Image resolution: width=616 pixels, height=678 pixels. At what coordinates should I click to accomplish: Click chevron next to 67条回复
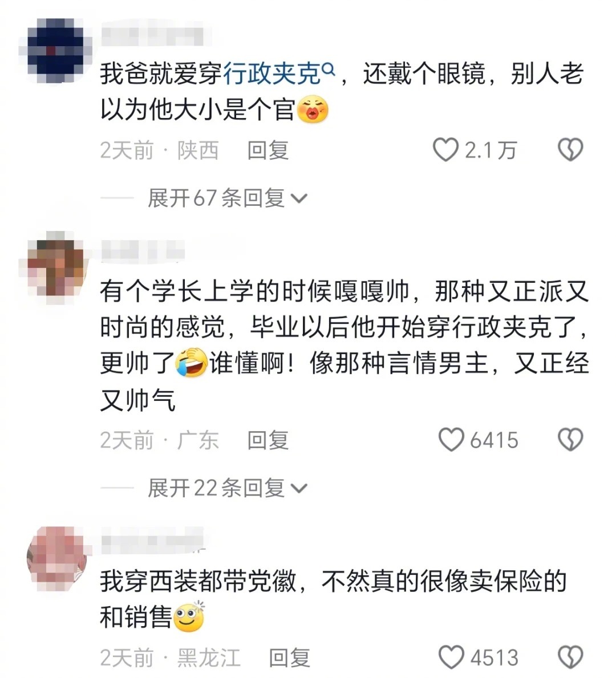(299, 199)
